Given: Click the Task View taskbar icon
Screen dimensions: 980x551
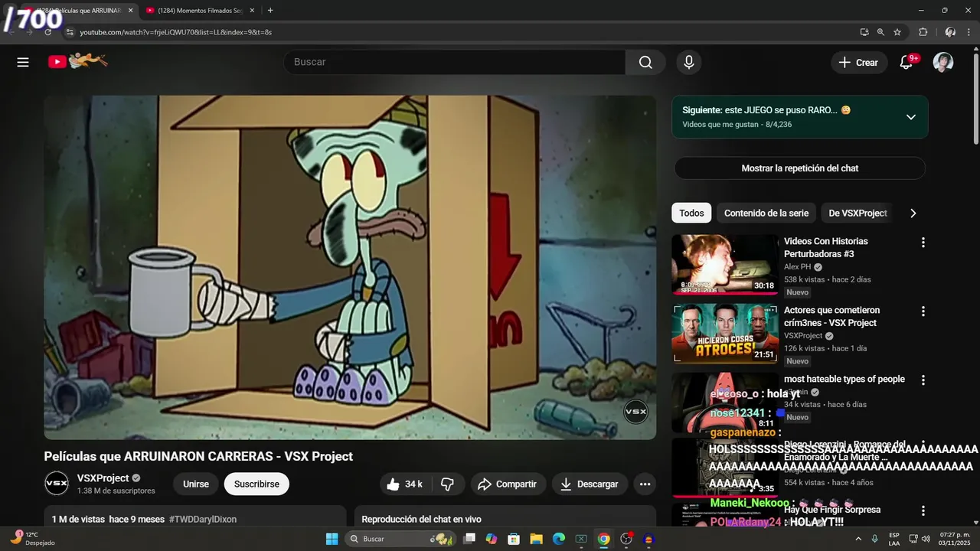Looking at the screenshot, I should click(469, 539).
